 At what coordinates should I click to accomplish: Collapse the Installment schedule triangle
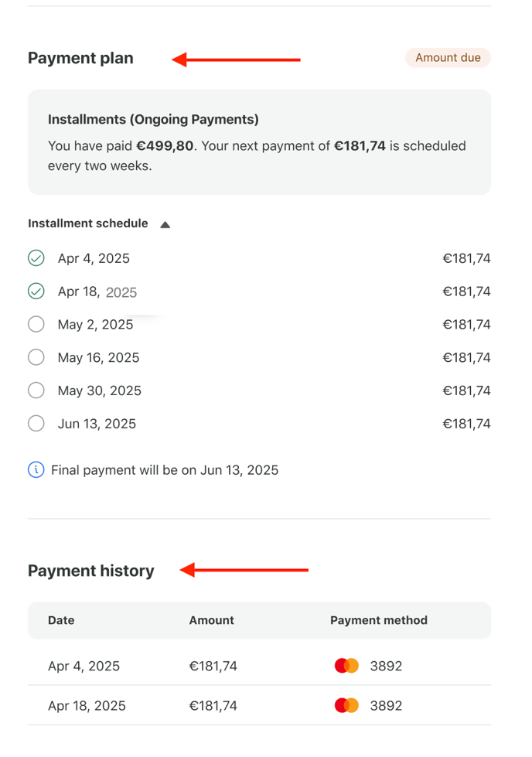pos(165,224)
